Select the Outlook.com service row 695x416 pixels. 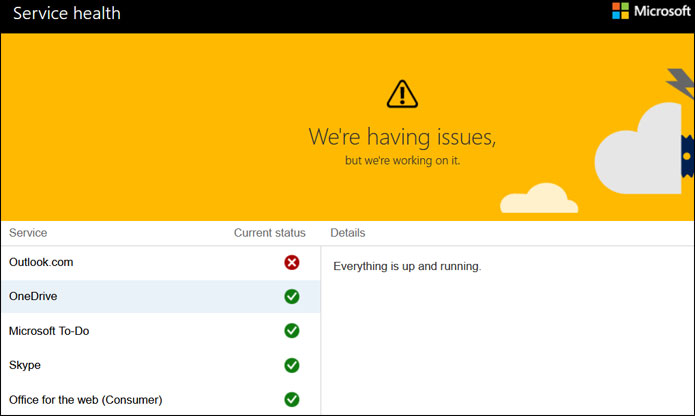point(41,262)
